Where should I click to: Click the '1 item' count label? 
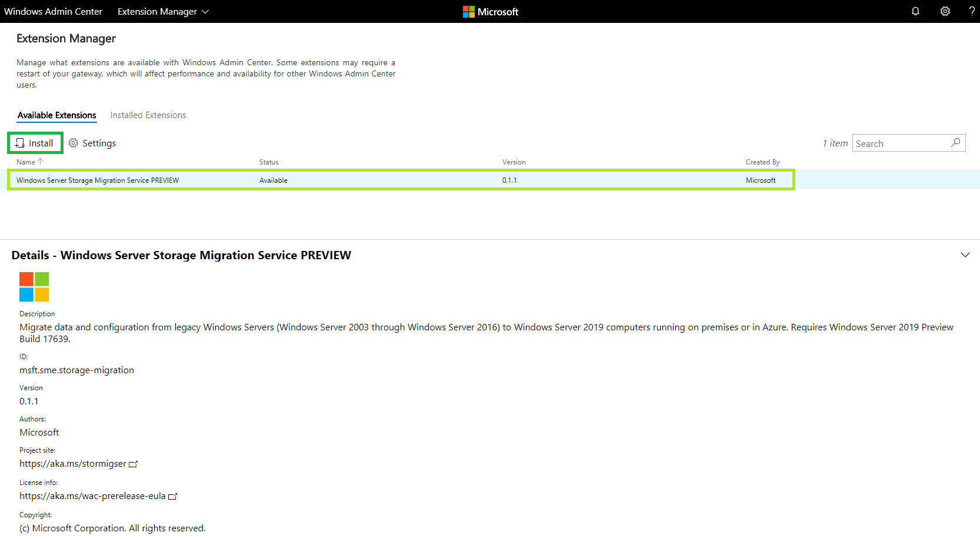[x=835, y=143]
